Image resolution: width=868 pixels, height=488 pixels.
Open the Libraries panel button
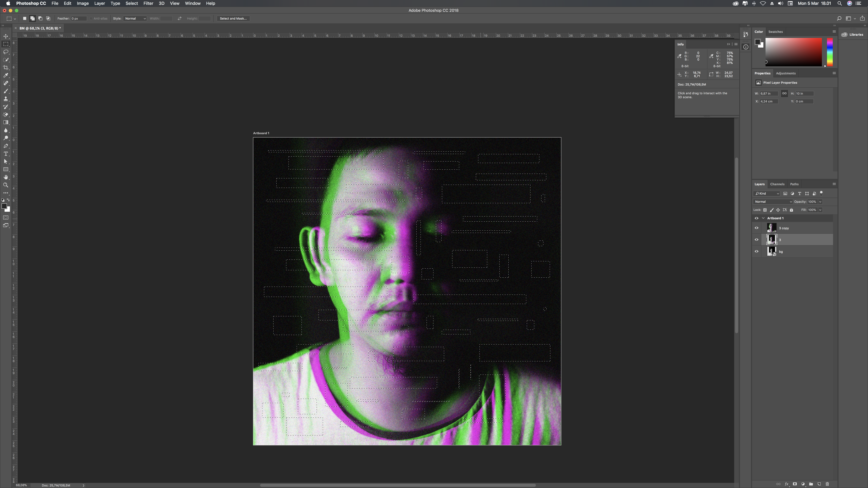click(x=852, y=34)
